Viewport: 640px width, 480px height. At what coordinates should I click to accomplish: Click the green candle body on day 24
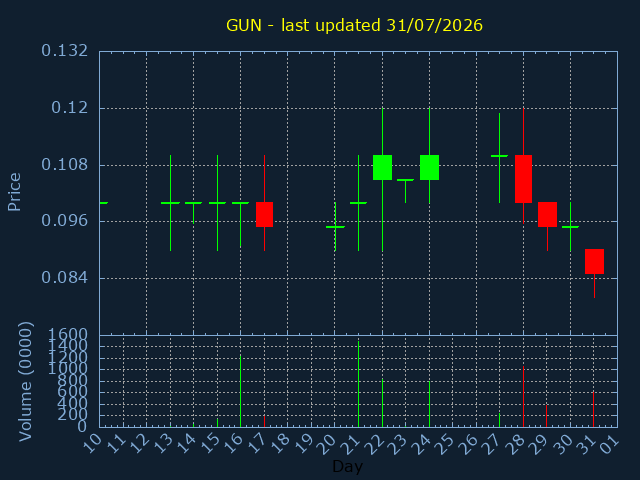(429, 167)
